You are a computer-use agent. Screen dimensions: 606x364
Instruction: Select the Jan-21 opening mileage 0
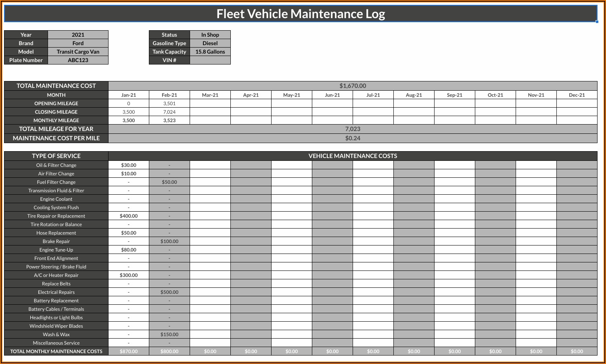(129, 104)
